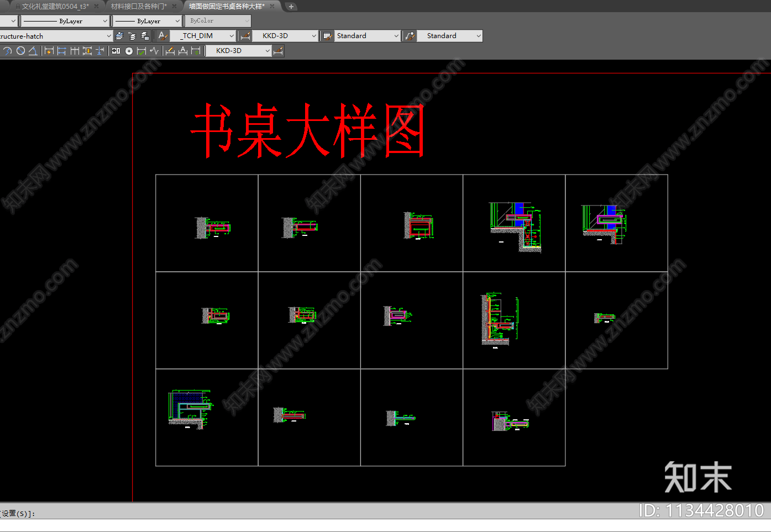771x532 pixels.
Task: Select the baseline dimension tool
Action: [62, 51]
